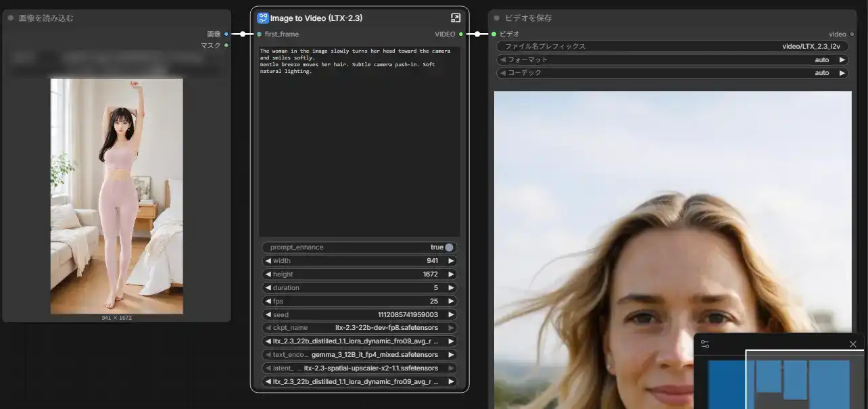Screen dimensions: 868x409
Task: Lower the fps with its left arrow
Action: click(x=268, y=302)
